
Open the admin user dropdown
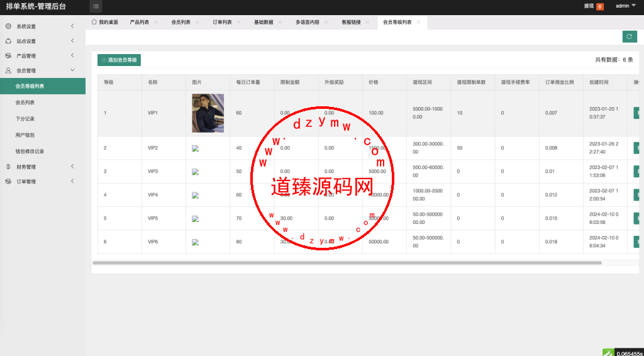click(626, 6)
